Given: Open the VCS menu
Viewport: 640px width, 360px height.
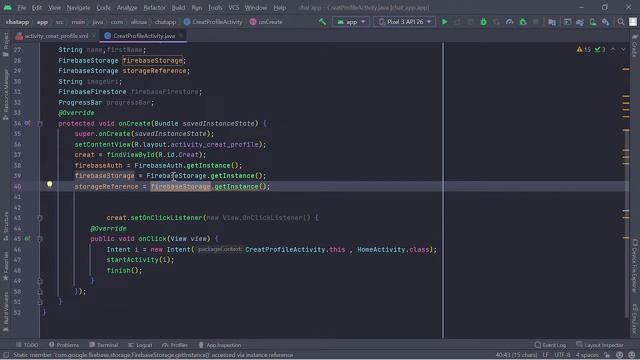Looking at the screenshot, I should pos(234,8).
